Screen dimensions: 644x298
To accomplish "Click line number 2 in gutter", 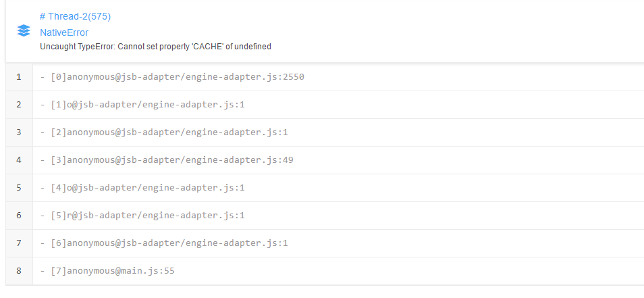I will [19, 105].
